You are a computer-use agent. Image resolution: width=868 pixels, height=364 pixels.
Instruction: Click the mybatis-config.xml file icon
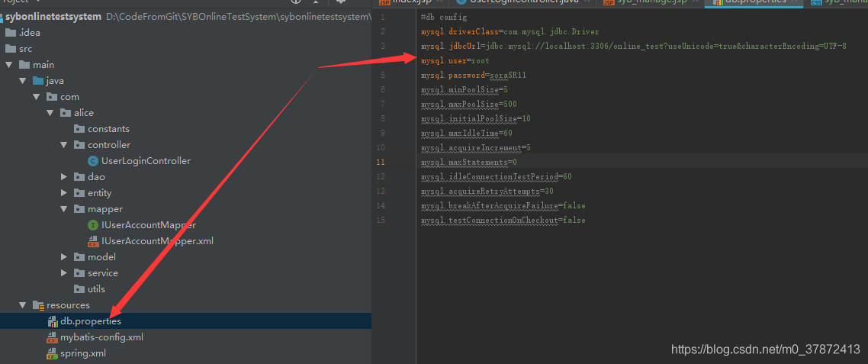(52, 337)
